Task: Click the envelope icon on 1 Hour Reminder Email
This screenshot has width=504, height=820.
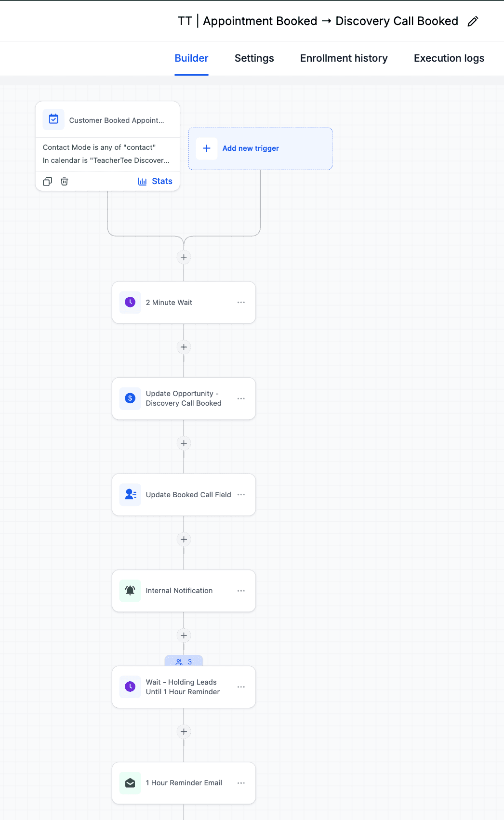Action: click(130, 783)
